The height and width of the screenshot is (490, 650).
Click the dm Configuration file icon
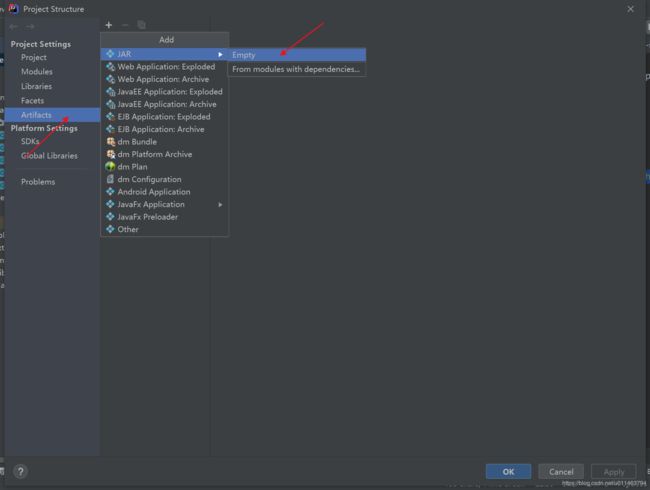coord(110,179)
